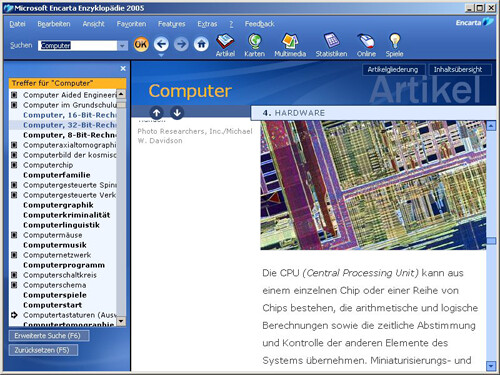Open the Favoriten menu
This screenshot has height=375, width=500.
(x=131, y=24)
